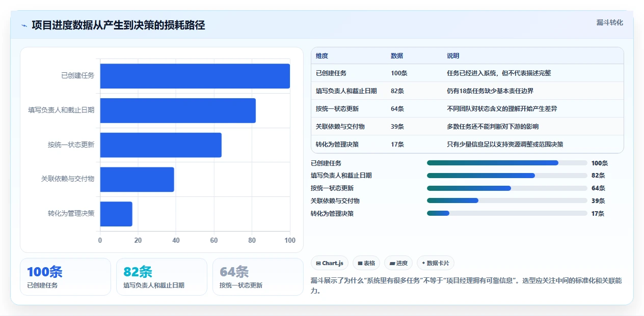The width and height of the screenshot is (644, 316).
Task: Click the 关联依赖与交付物 axis label in the chart
Action: pyautogui.click(x=68, y=179)
